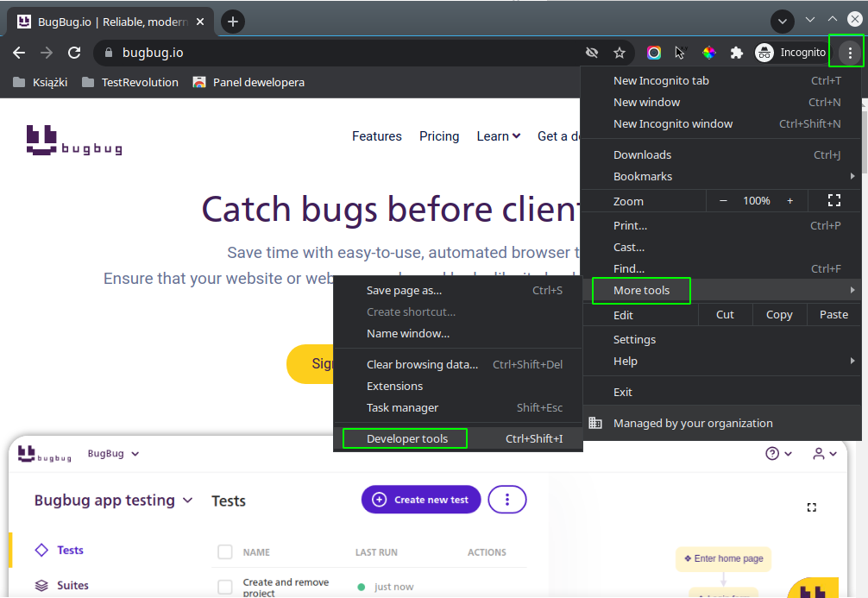Click the browser forward arrow
The height and width of the screenshot is (598, 868).
(x=47, y=53)
